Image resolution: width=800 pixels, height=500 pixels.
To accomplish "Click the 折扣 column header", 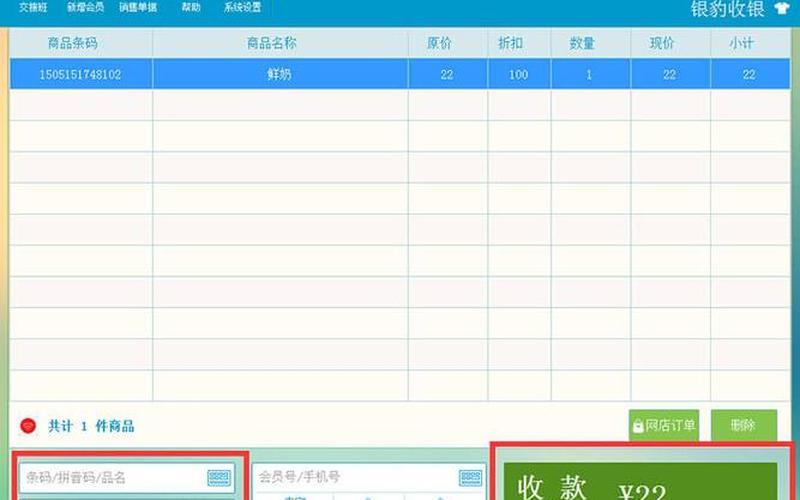I will 519,43.
